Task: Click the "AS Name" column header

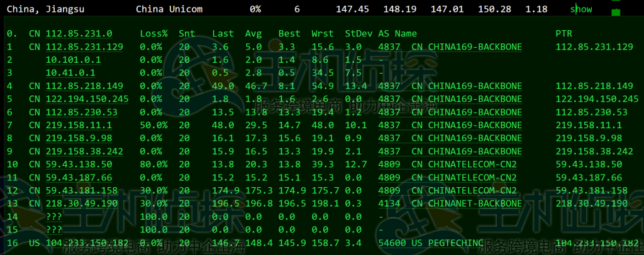Action: coord(397,34)
